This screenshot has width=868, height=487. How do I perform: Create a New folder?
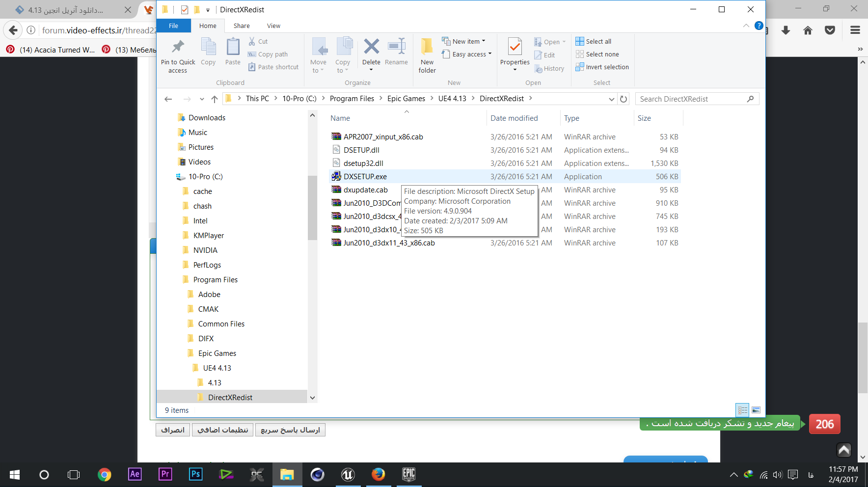427,55
